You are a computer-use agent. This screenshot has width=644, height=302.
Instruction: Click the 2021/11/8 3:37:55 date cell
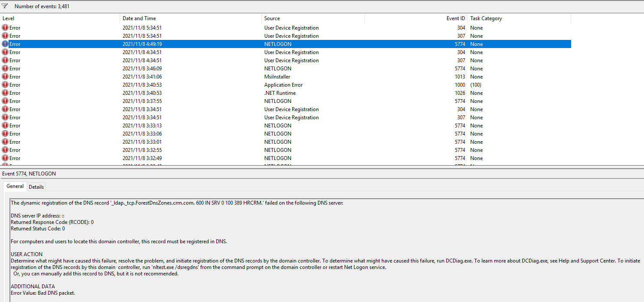click(x=142, y=101)
